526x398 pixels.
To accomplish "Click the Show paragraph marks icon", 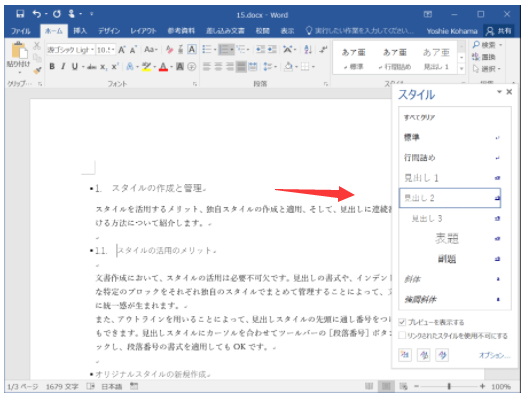I will tap(323, 50).
